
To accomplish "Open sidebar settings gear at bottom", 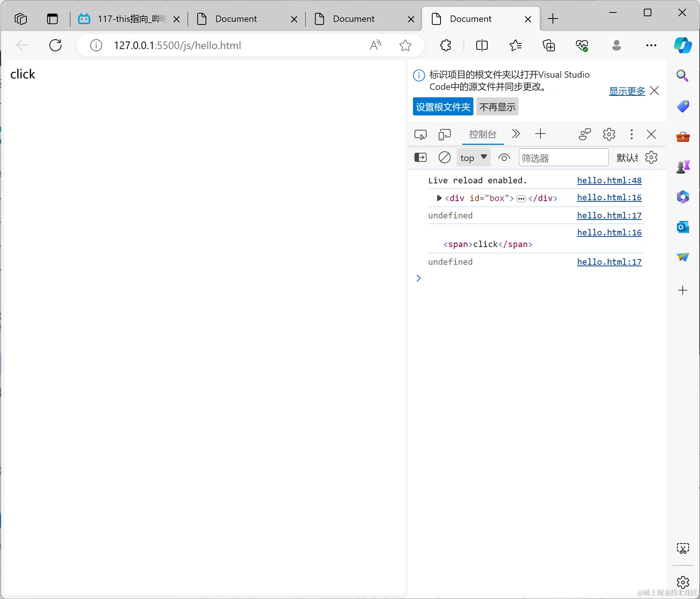I will [683, 582].
